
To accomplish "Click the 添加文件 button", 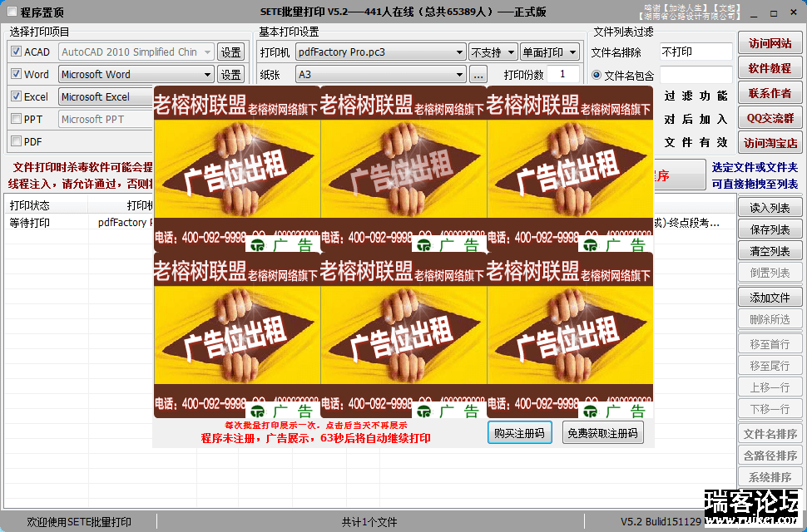I will click(x=770, y=297).
